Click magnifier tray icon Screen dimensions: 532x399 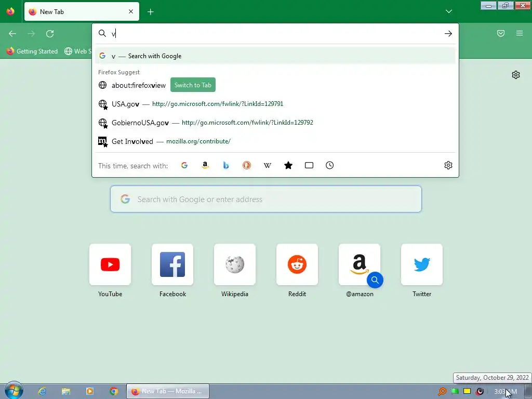(442, 392)
